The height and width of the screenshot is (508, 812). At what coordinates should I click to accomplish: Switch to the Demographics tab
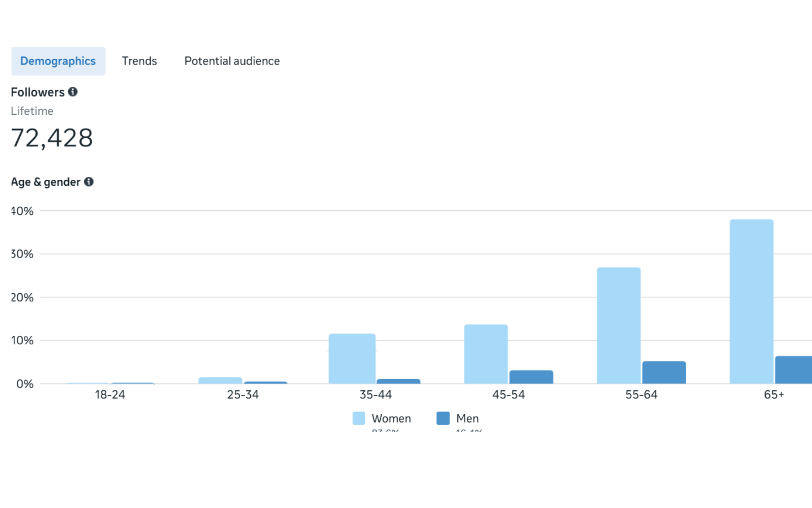pos(58,61)
